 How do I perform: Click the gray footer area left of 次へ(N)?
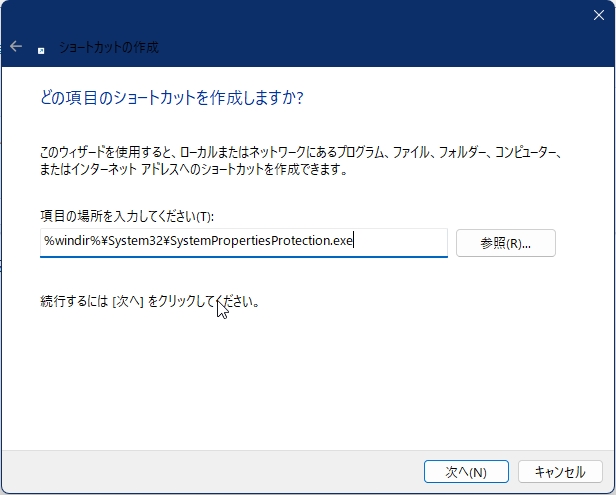point(200,471)
